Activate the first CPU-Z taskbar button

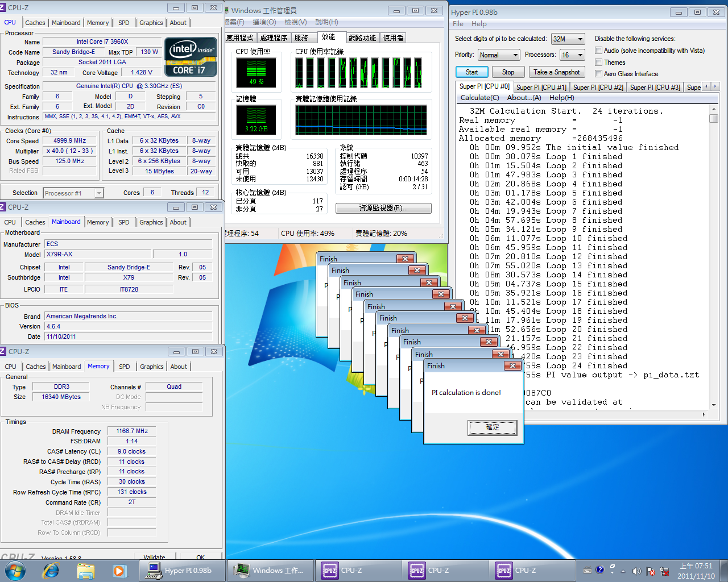[358, 570]
